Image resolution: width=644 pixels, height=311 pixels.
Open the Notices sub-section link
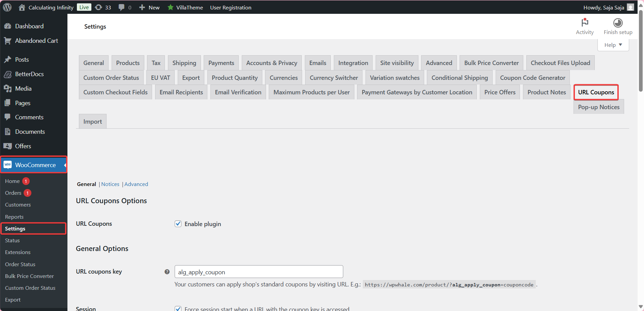110,184
